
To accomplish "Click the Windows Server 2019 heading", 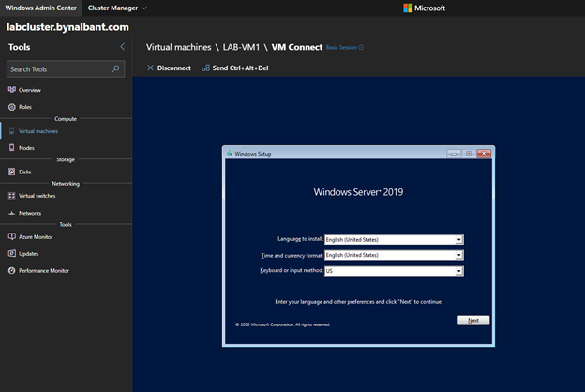I will 358,192.
